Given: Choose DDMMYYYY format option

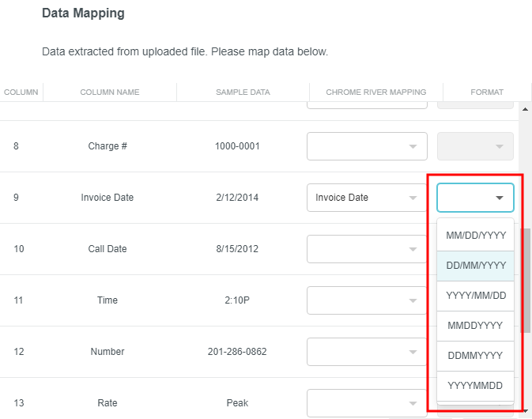Looking at the screenshot, I should (x=475, y=356).
